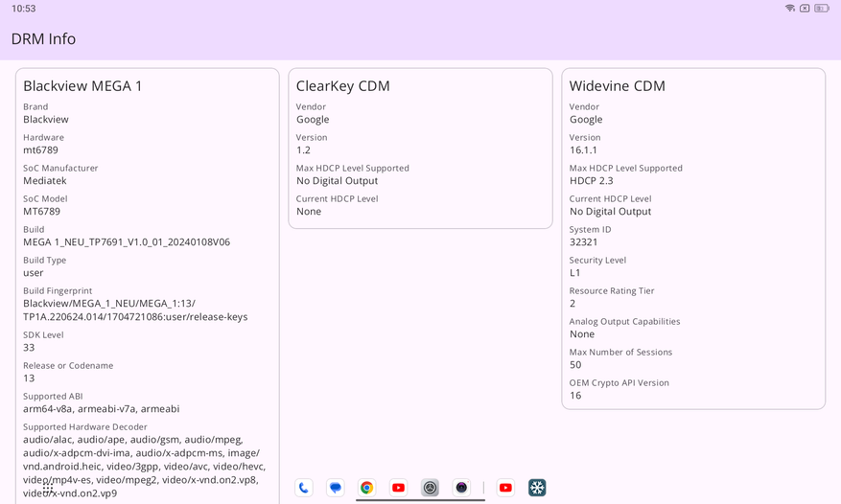
Task: Click the Widevine value HDCP 2.3
Action: click(592, 181)
